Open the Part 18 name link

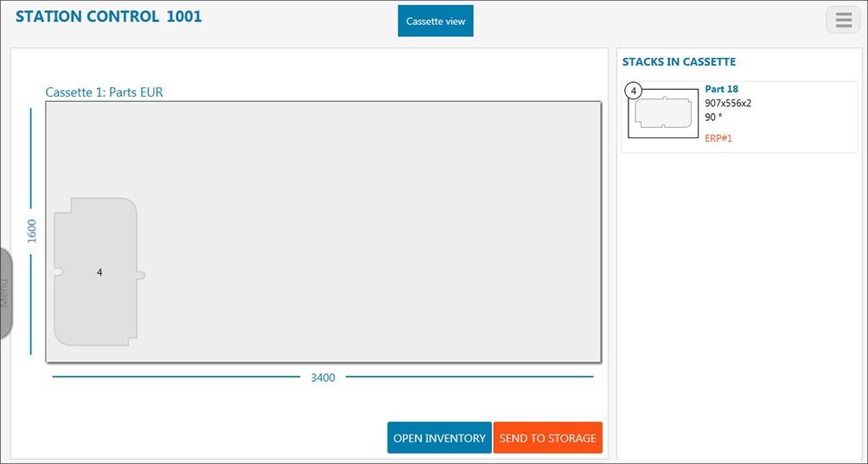point(722,89)
